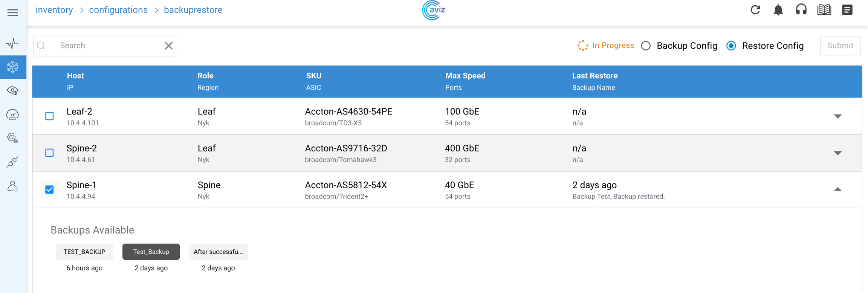
Task: Collapse the Spine-1 backups panel
Action: pos(837,189)
